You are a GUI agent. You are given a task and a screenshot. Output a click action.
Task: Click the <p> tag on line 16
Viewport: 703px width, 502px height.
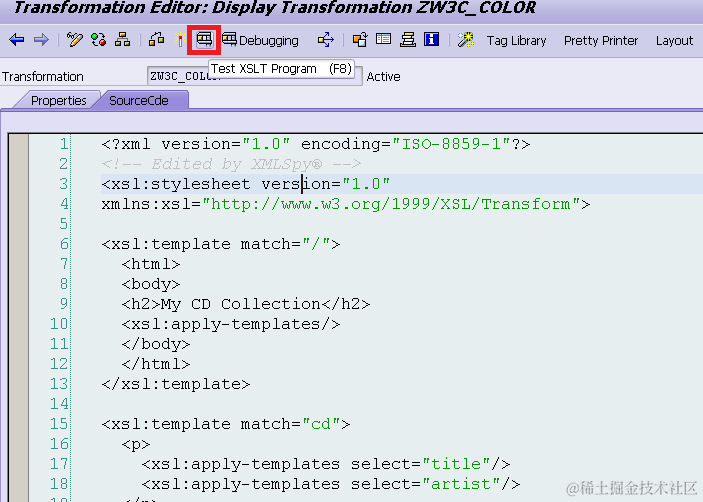[x=136, y=444]
